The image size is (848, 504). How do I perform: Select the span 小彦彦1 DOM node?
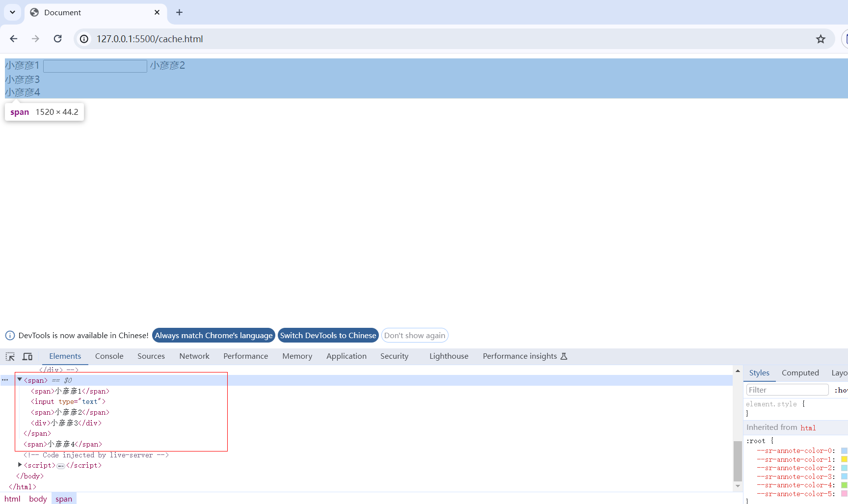click(x=70, y=391)
